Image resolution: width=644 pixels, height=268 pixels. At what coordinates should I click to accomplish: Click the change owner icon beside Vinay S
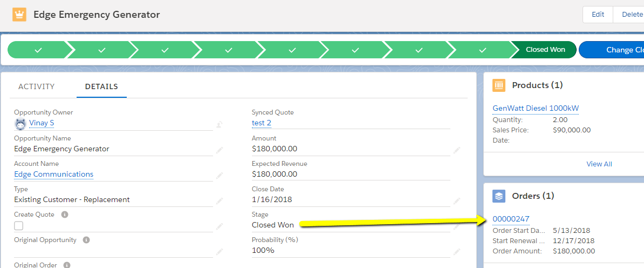click(220, 124)
